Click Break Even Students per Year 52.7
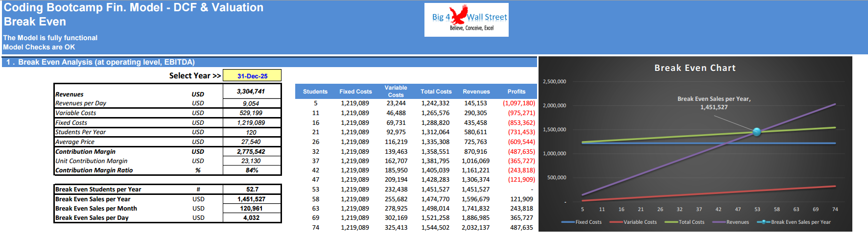 pyautogui.click(x=252, y=190)
